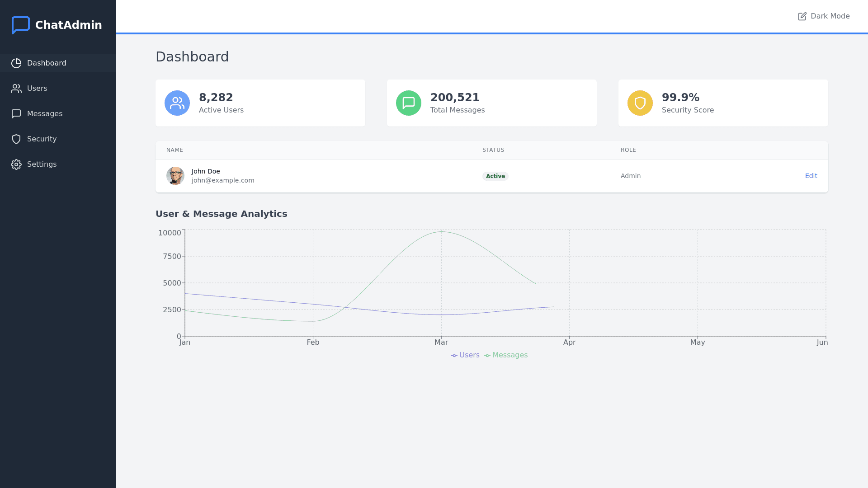The image size is (868, 488).
Task: Toggle the Users series in chart legend
Action: pyautogui.click(x=465, y=355)
